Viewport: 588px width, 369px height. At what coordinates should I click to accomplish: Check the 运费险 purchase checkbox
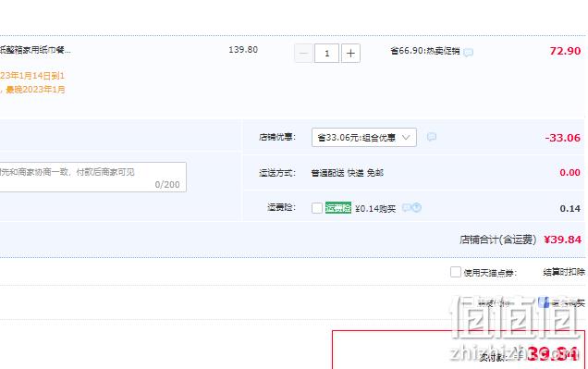point(317,208)
